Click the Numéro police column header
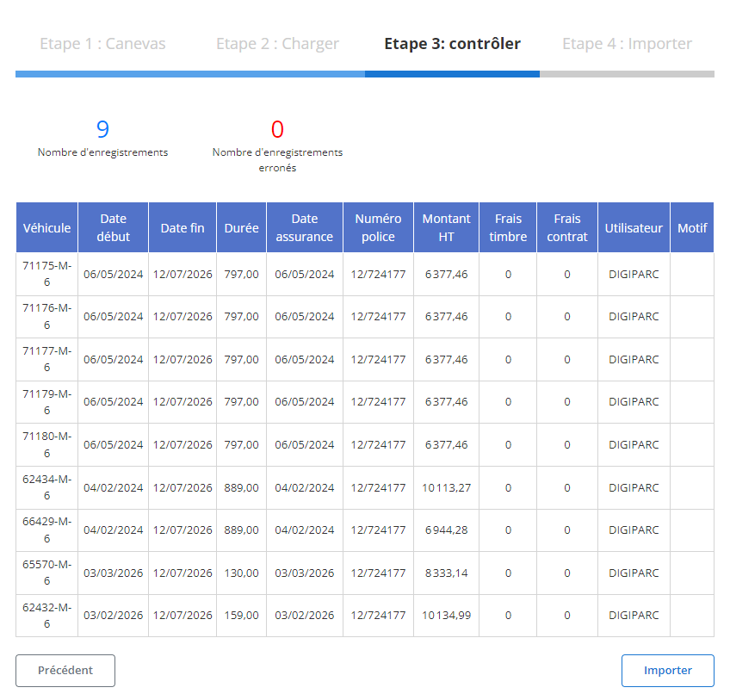Viewport: 730px width, 700px height. (378, 228)
